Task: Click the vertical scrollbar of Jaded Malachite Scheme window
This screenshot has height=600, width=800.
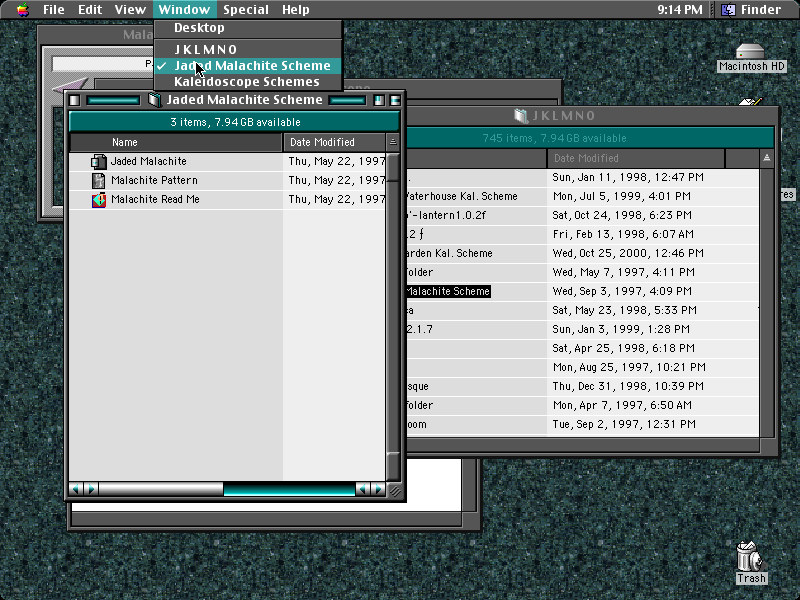Action: point(393,316)
